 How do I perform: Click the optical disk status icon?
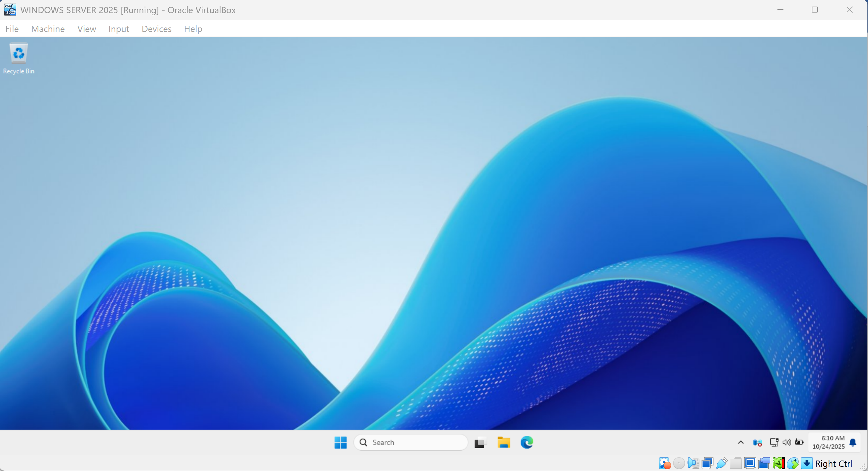pyautogui.click(x=679, y=463)
